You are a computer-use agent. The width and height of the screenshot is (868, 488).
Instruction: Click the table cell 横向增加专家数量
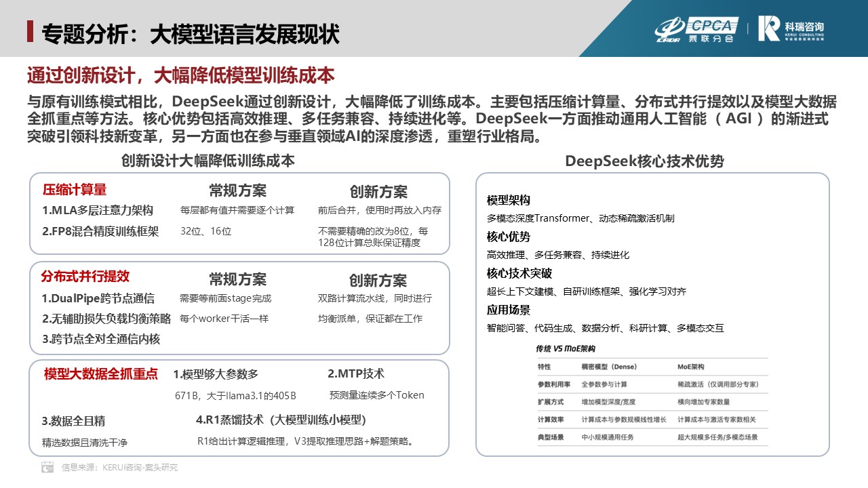coord(704,402)
